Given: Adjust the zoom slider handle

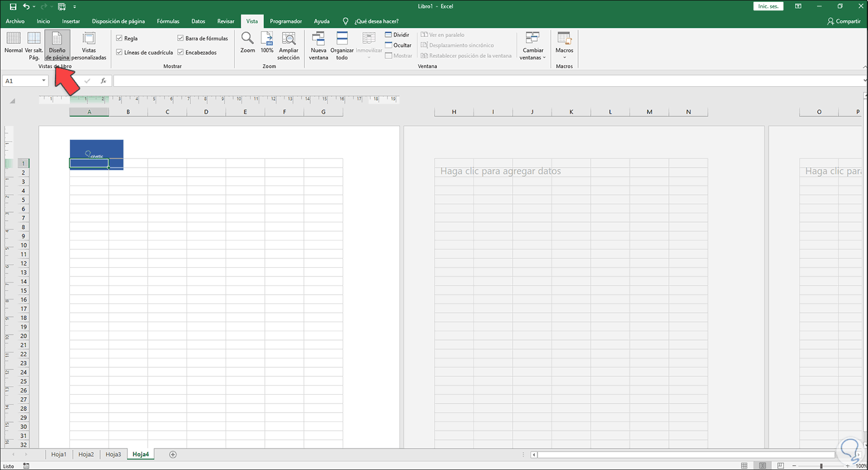Looking at the screenshot, I should (x=821, y=465).
